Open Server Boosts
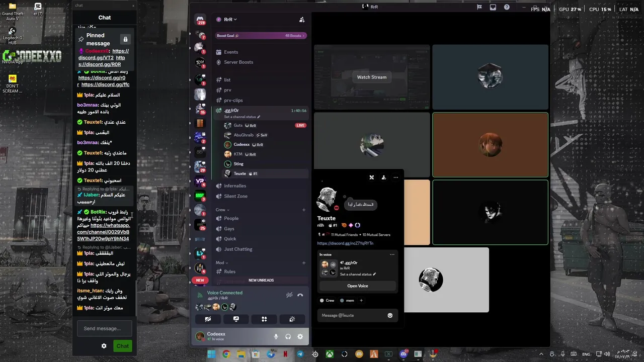The width and height of the screenshot is (644, 362). pyautogui.click(x=238, y=62)
